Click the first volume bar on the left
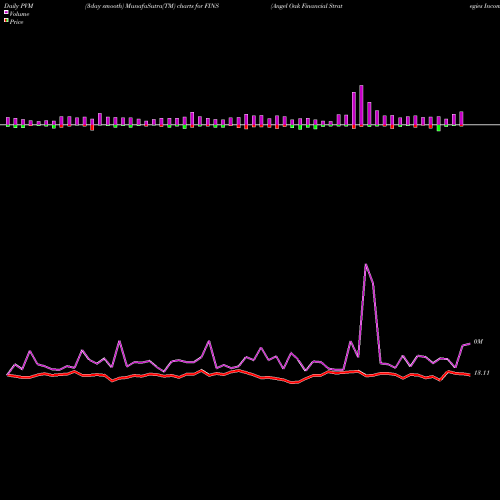 tap(8, 122)
